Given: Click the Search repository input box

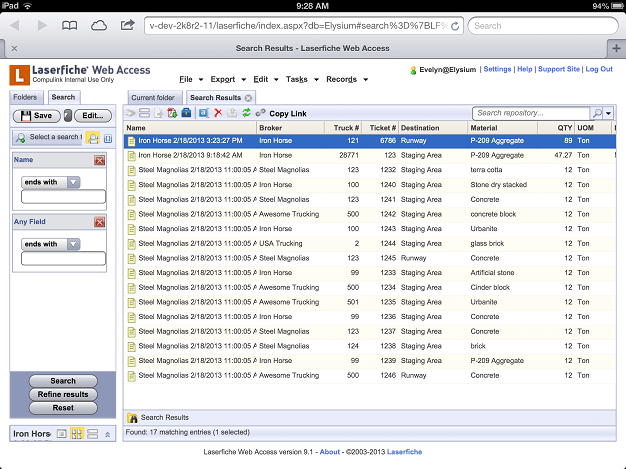Looking at the screenshot, I should 531,113.
